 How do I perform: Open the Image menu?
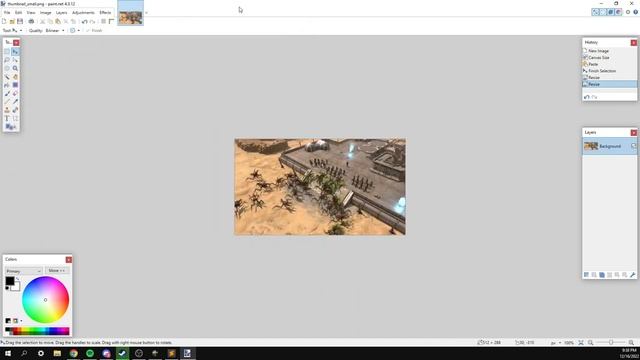point(45,13)
